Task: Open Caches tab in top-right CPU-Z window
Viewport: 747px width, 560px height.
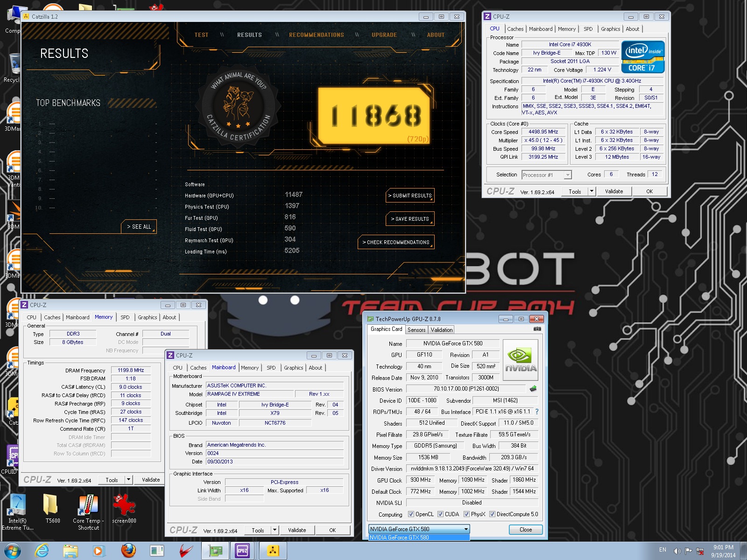Action: tap(515, 29)
